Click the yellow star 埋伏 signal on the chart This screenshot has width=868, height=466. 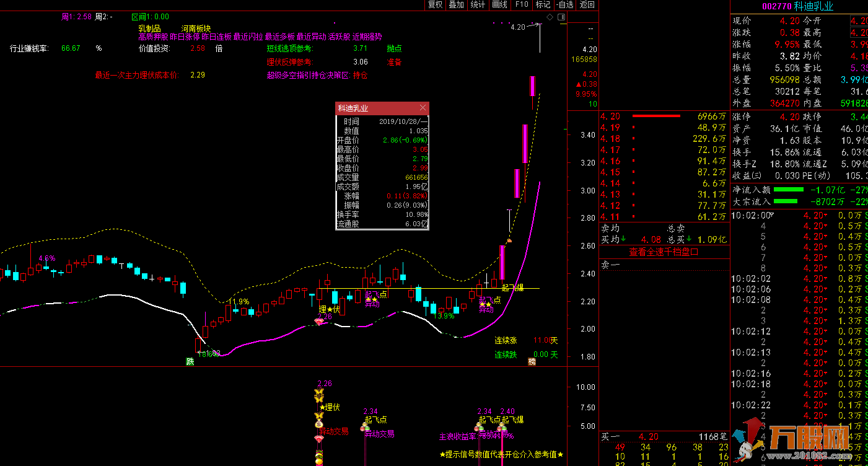(x=329, y=309)
